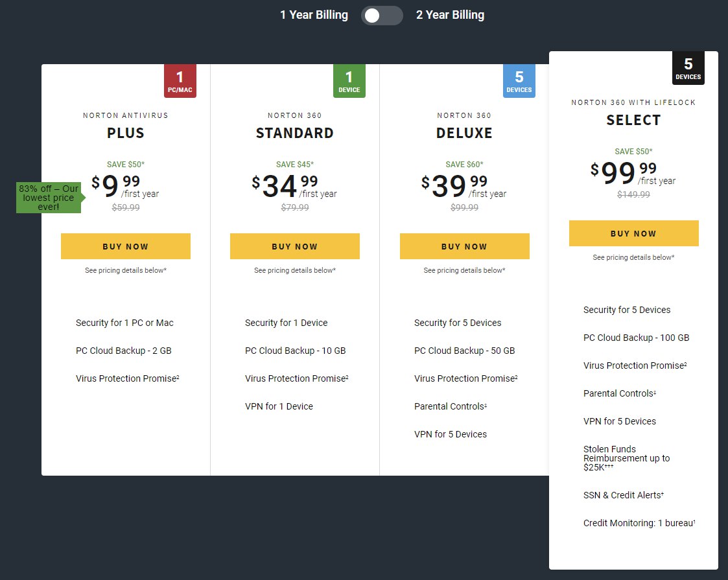Click SSN & Credit Alerts feature

tap(623, 496)
